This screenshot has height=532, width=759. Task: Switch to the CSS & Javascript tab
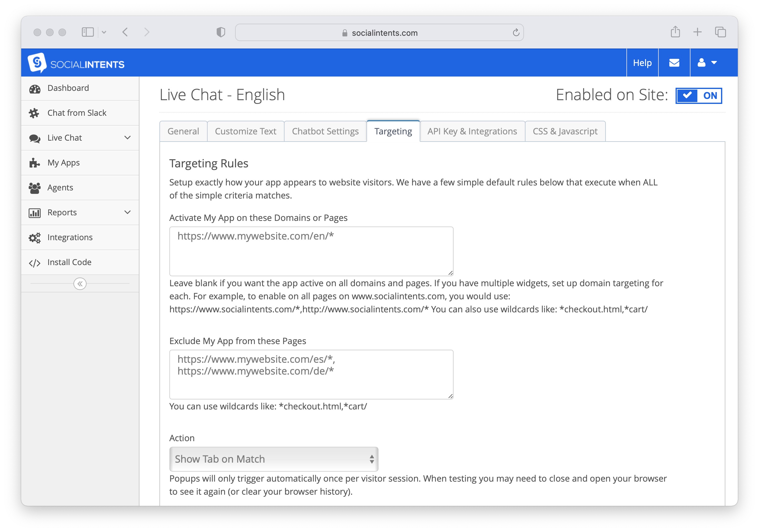point(565,132)
